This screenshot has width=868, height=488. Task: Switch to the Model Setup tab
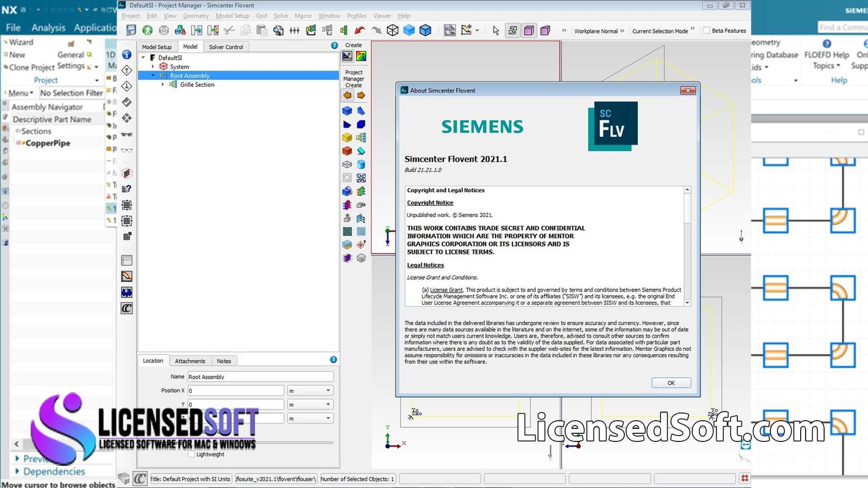coord(157,47)
